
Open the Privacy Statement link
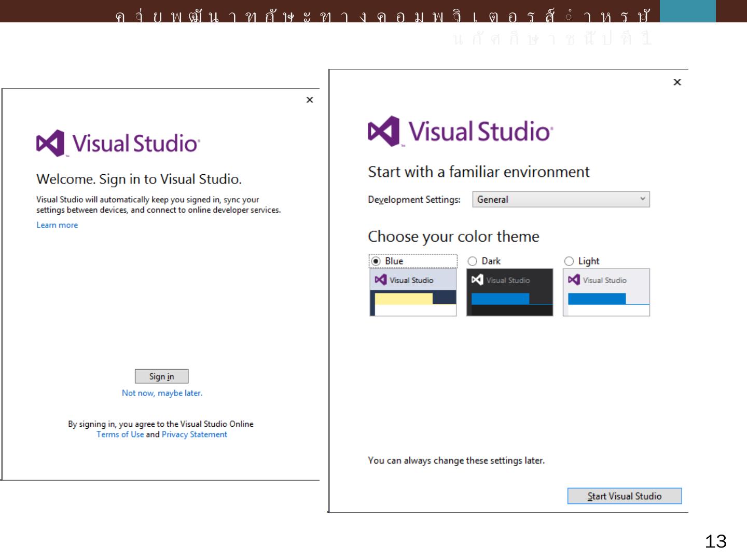195,435
